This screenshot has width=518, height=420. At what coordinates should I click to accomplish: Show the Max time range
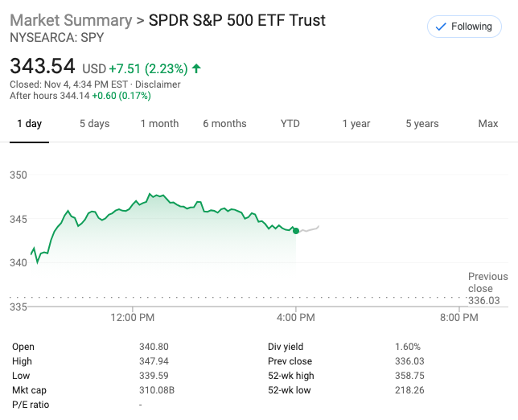coord(487,124)
